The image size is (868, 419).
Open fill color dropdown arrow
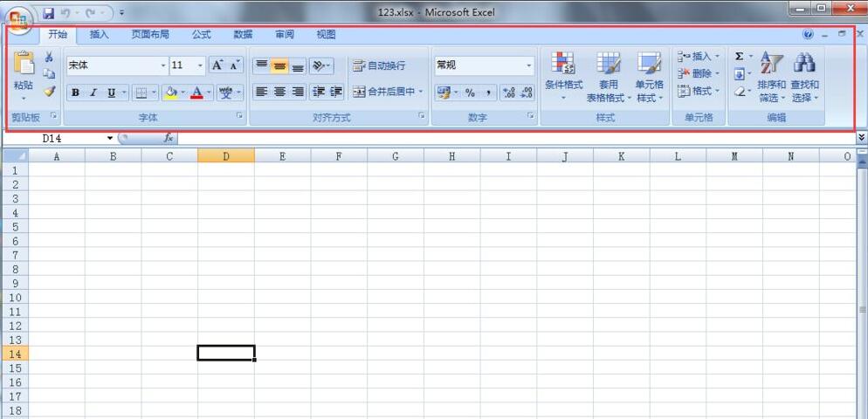pos(183,93)
